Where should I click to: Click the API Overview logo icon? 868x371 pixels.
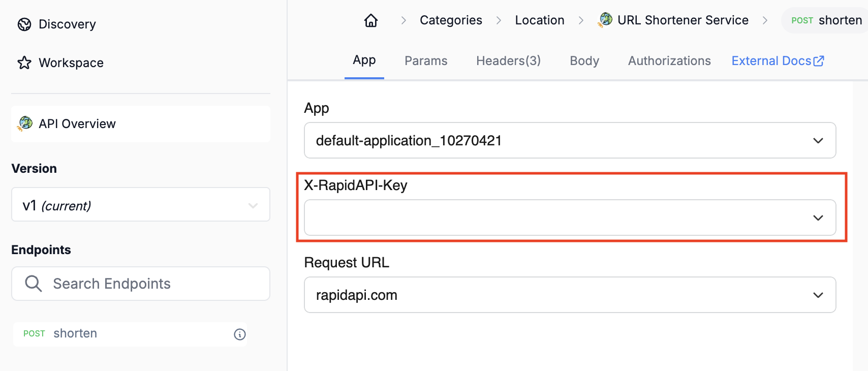[x=25, y=123]
